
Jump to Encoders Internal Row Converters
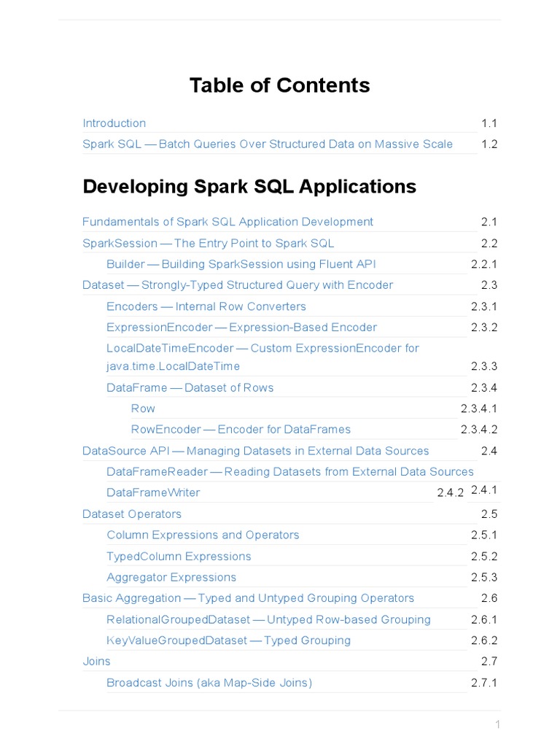pos(206,306)
